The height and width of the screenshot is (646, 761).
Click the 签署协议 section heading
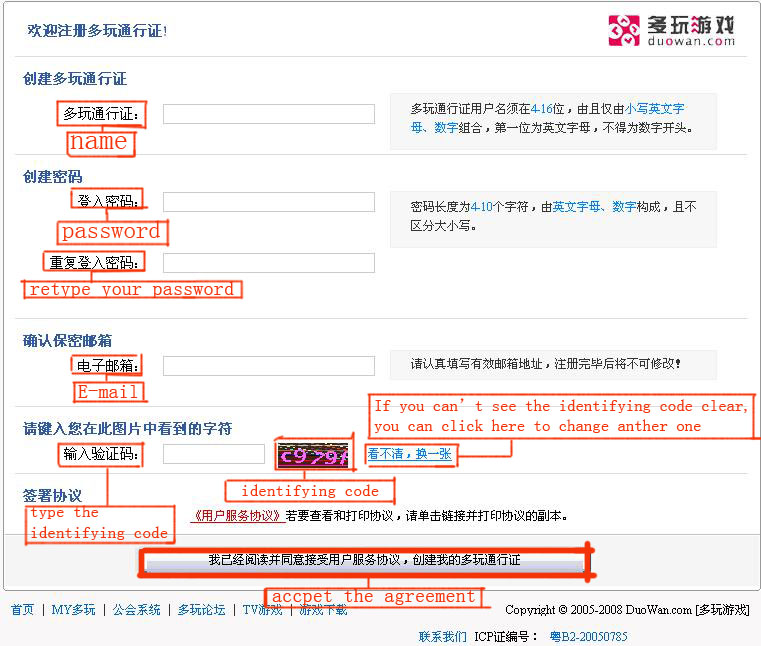(52, 496)
